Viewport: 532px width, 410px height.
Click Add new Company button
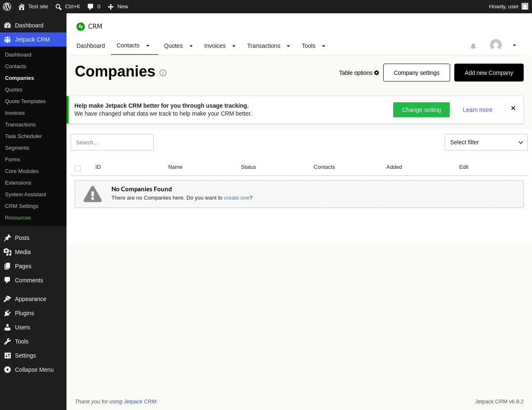(x=489, y=73)
